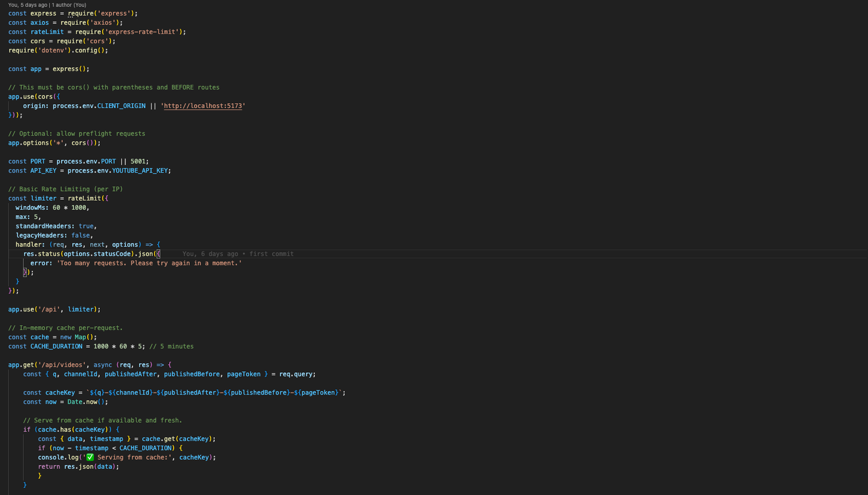Place cursor on standardHeaders property
This screenshot has height=495, width=868.
click(43, 226)
